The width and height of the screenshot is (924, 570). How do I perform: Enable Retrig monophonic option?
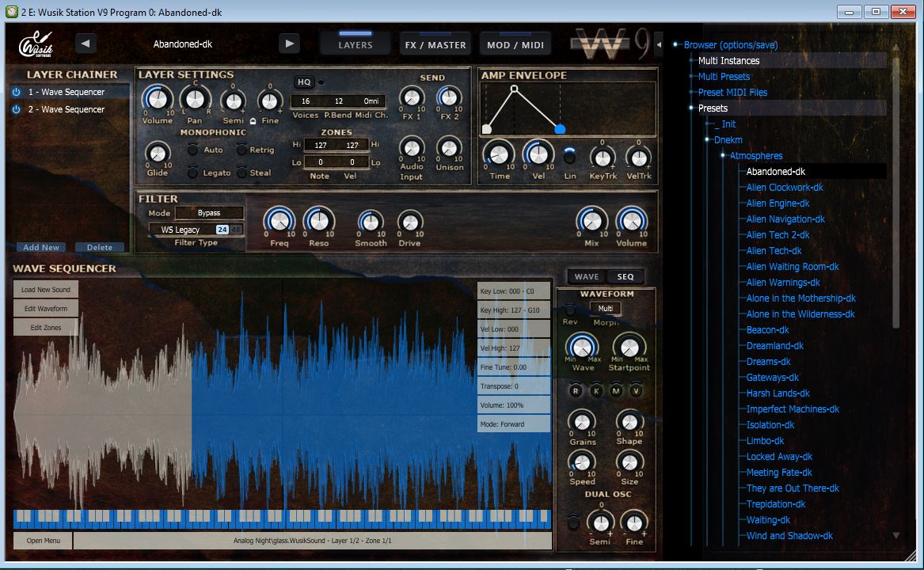click(241, 150)
